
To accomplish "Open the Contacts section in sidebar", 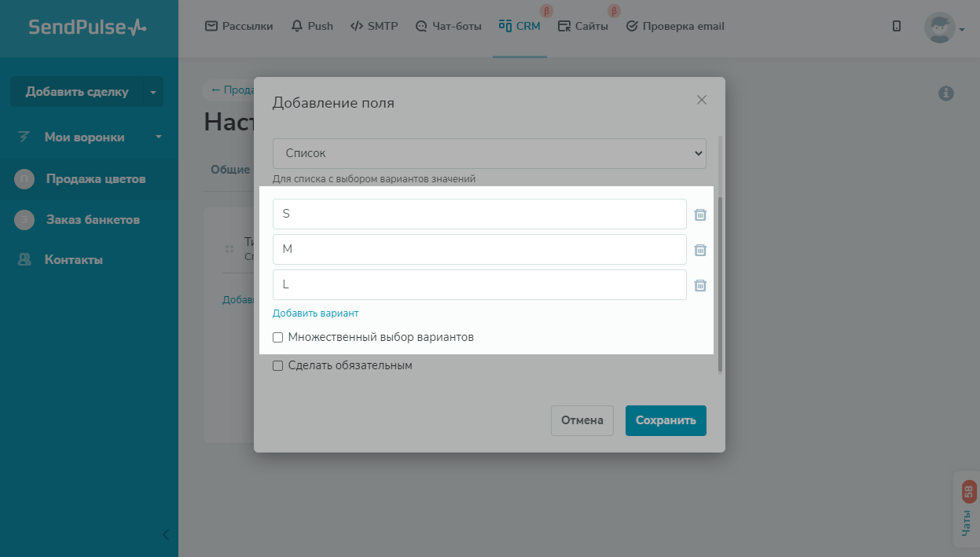I will (x=73, y=259).
